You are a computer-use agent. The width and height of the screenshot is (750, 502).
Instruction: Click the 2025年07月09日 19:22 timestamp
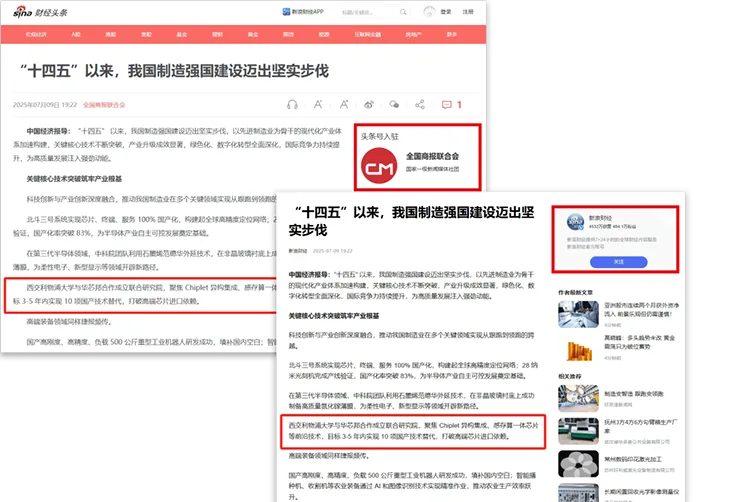(x=45, y=105)
